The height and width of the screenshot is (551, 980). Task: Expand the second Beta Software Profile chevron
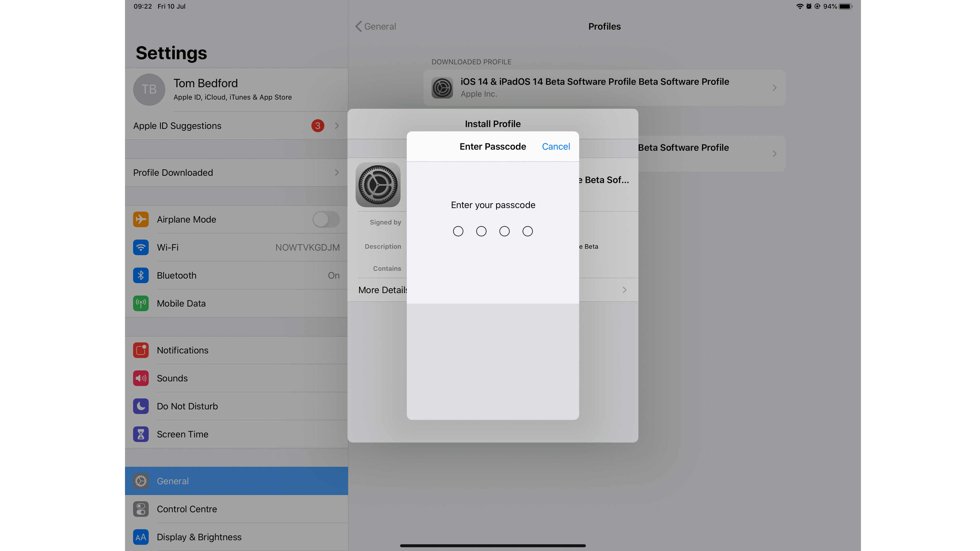(x=774, y=154)
